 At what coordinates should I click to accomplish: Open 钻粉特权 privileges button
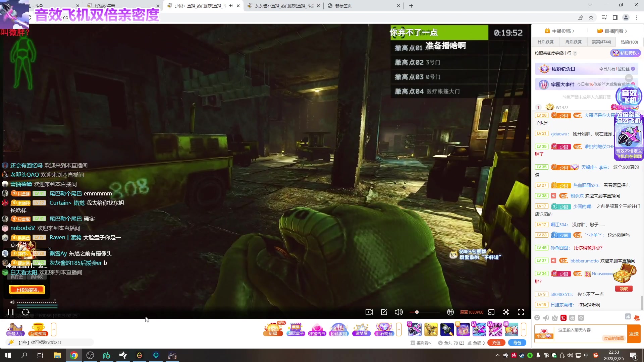(626, 53)
